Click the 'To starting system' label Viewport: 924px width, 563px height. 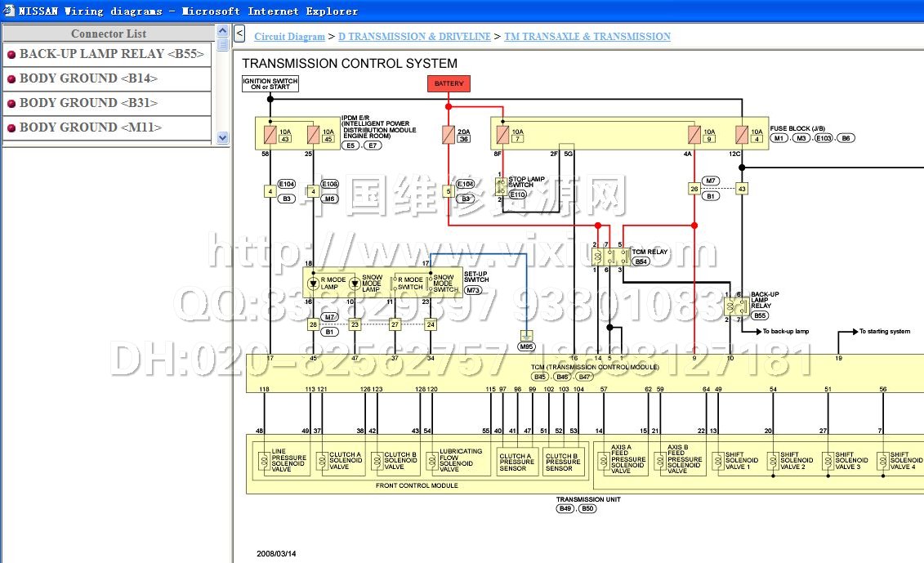[885, 331]
